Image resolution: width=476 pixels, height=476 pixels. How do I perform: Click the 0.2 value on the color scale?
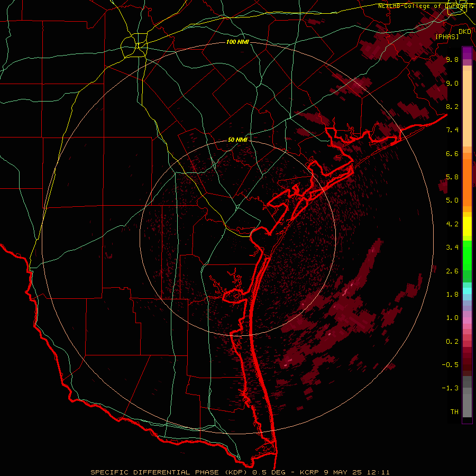[x=452, y=342]
